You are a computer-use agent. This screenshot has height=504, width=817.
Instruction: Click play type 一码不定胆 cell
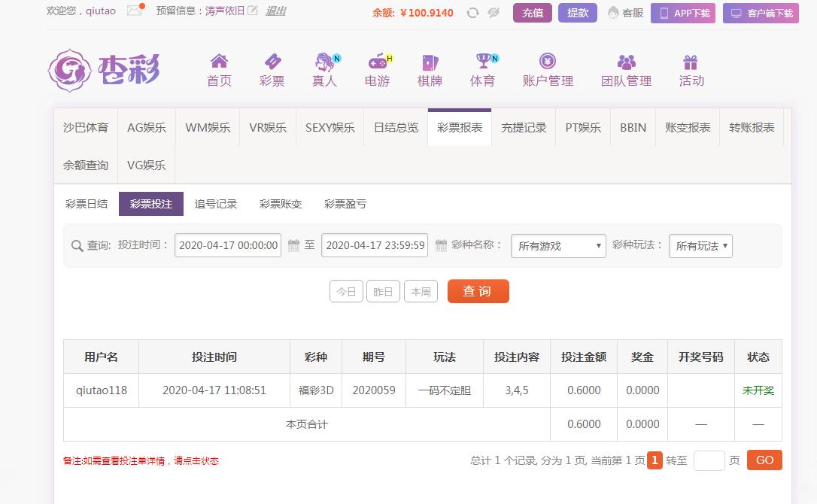(445, 390)
